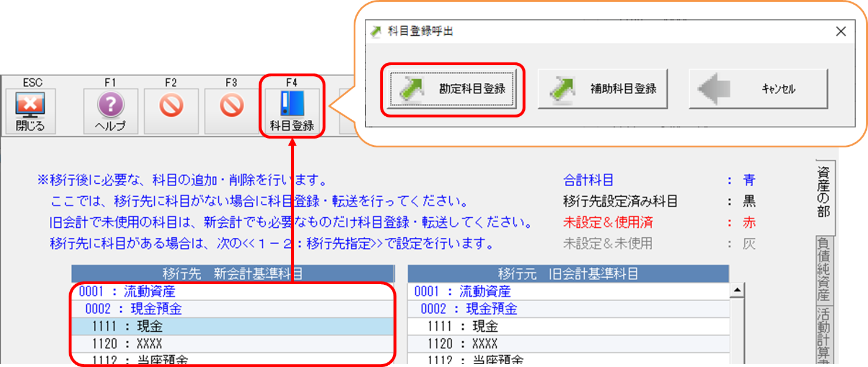Open the 負債純資産 vertical tab
Screen dimensions: 868x367
coord(824,270)
